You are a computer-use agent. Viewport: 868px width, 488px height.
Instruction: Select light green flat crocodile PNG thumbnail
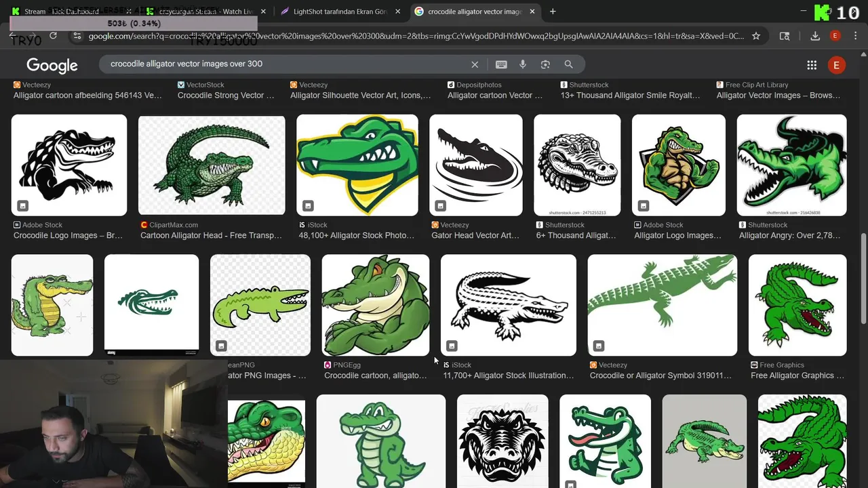point(260,305)
